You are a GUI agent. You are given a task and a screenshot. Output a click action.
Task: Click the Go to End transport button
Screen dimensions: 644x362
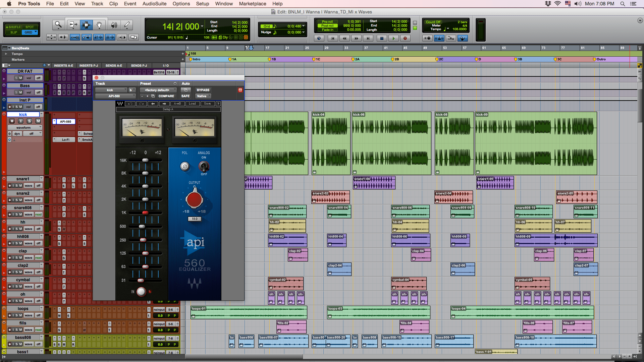[368, 38]
